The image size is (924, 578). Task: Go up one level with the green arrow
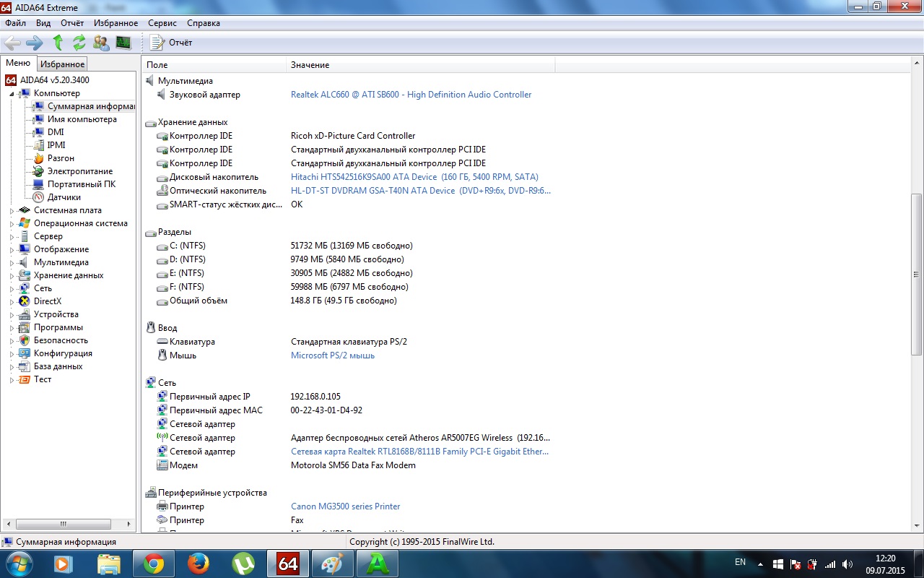(58, 43)
